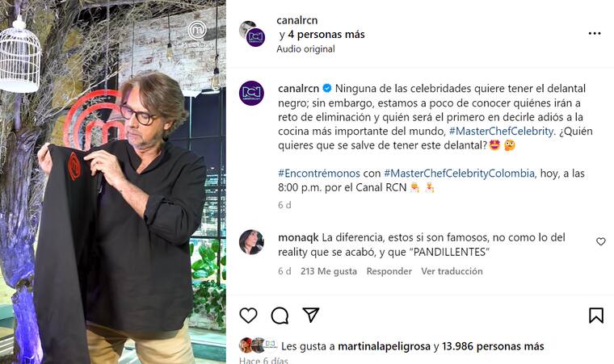This screenshot has width=614, height=364.
Task: Click Ver traducción under the comment
Action: [452, 271]
